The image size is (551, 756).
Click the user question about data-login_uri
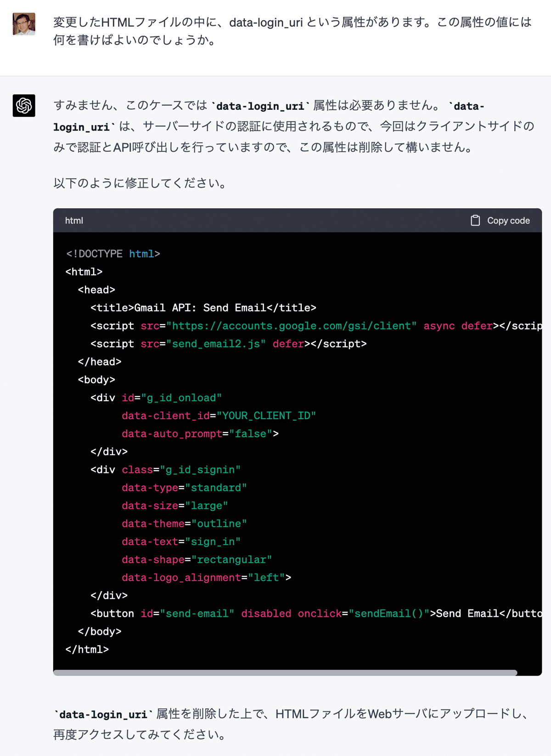(x=292, y=31)
